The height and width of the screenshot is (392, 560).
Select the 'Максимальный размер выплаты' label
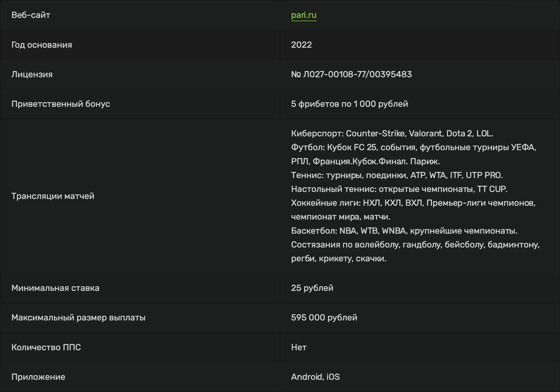click(x=78, y=317)
